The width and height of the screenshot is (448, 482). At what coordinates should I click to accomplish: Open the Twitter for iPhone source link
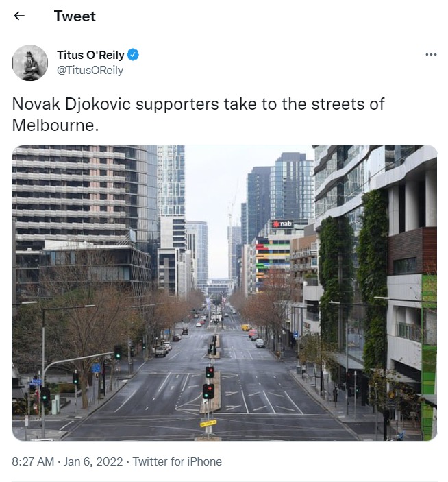click(x=177, y=461)
